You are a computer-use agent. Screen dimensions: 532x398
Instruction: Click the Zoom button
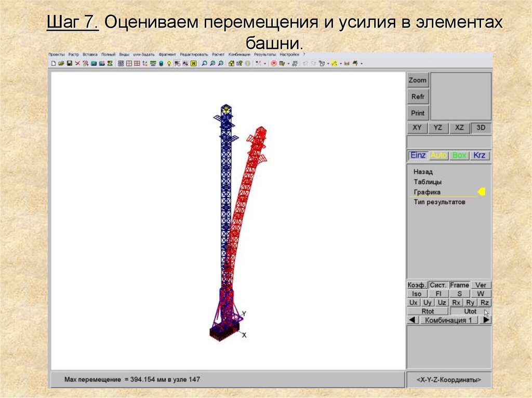pos(418,80)
